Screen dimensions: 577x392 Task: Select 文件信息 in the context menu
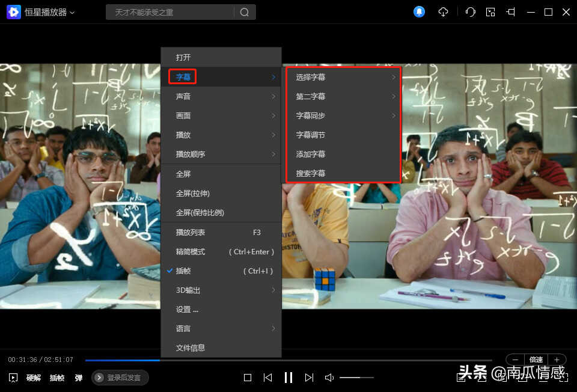(221, 348)
